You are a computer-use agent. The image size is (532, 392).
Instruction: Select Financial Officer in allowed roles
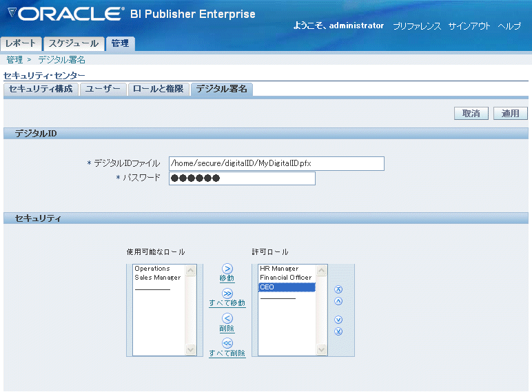point(286,278)
